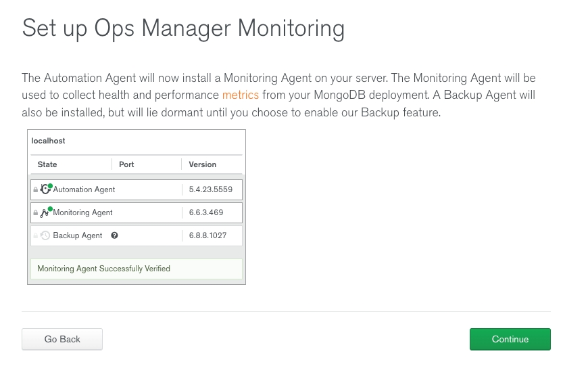Screen dimensions: 588x387
Task: Open the orange metrics link
Action: point(240,95)
